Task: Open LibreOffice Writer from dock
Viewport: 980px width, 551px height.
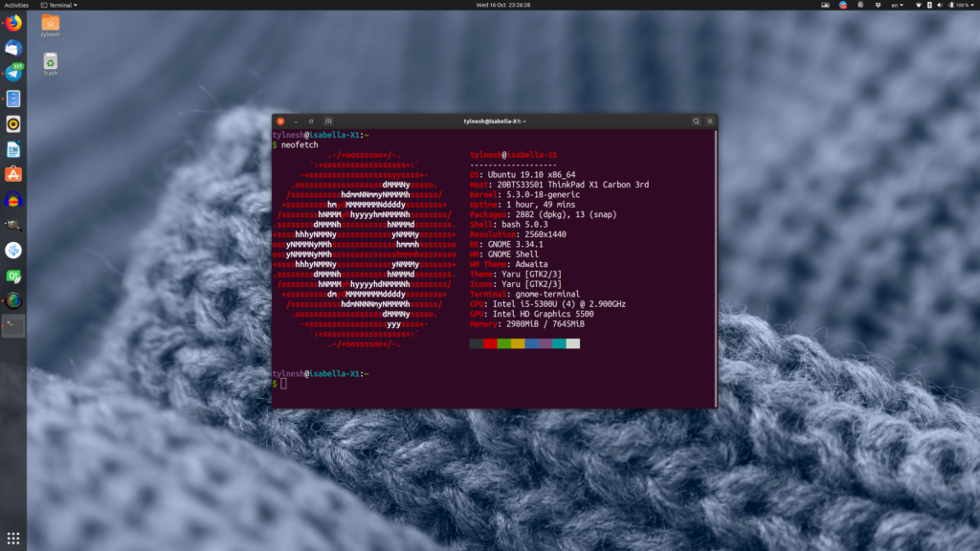Action: tap(13, 149)
